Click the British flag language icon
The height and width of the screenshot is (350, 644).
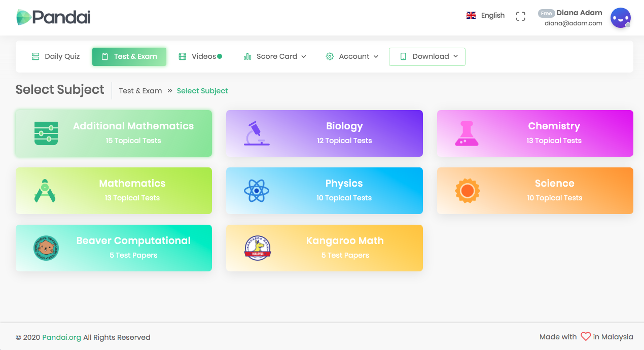click(x=471, y=15)
